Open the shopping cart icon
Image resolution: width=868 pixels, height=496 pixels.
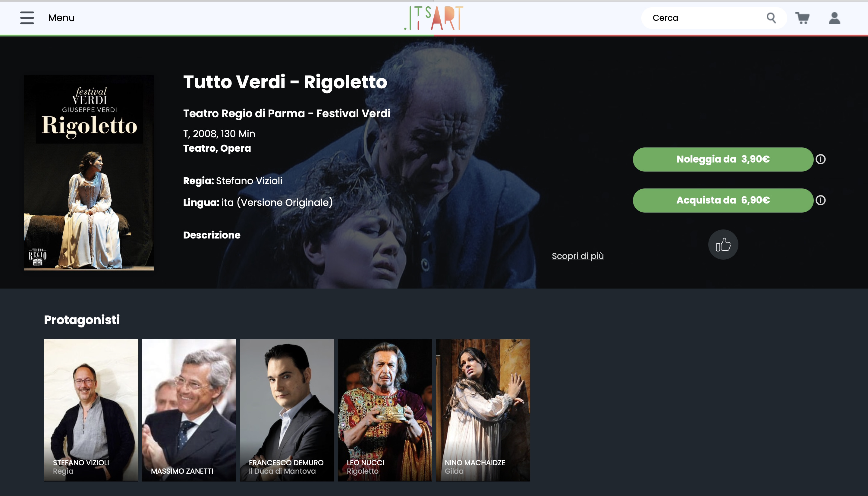[802, 18]
